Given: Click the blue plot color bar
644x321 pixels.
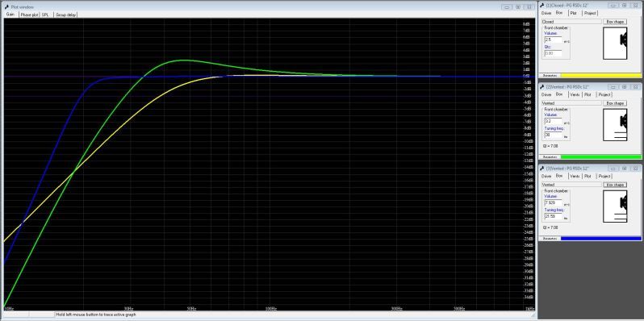Looking at the screenshot, I should tap(600, 239).
